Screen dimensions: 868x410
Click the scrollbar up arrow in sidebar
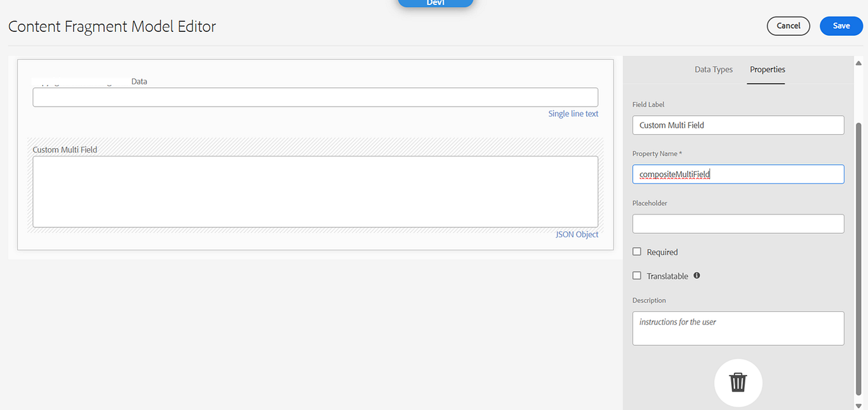coord(858,62)
